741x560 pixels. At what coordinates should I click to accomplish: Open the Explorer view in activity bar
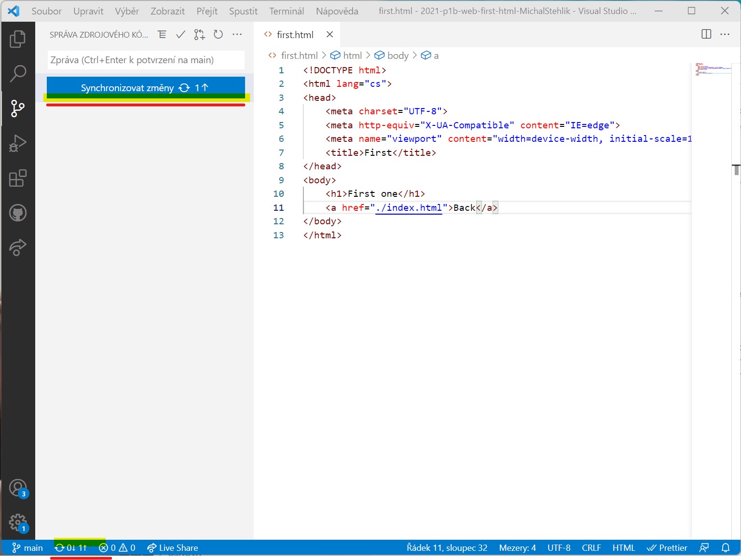coord(18,39)
